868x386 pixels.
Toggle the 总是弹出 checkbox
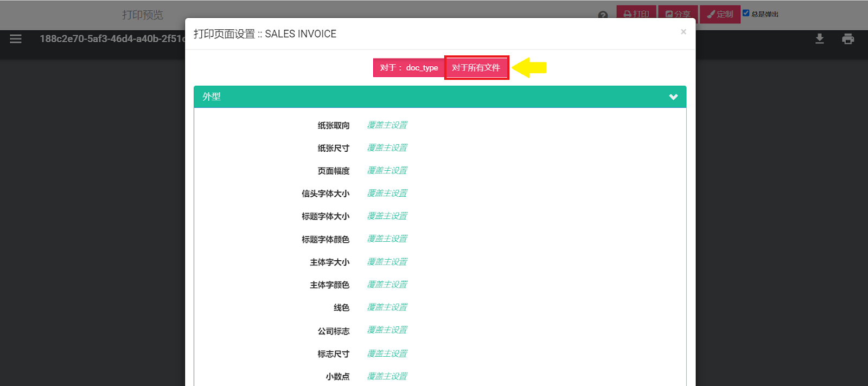coord(746,13)
